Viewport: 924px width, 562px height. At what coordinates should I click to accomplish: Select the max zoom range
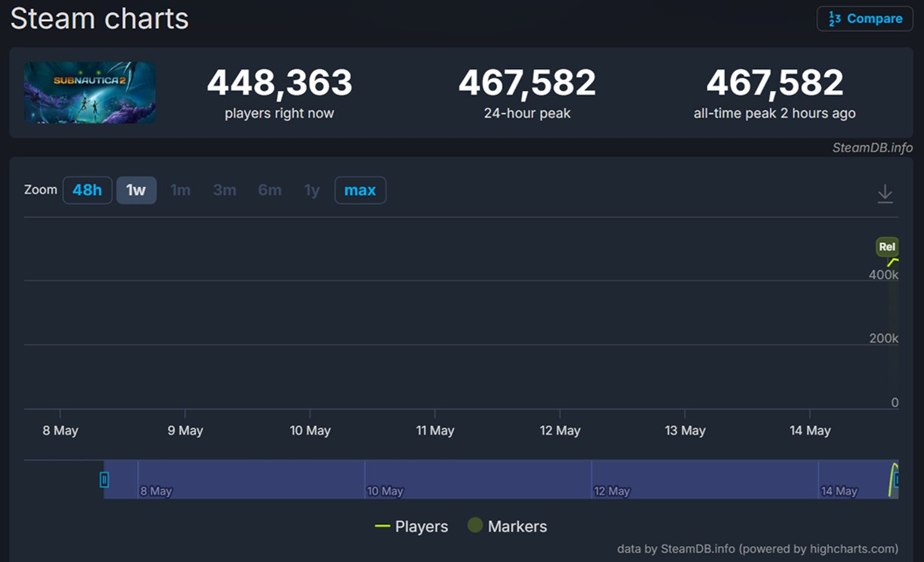[360, 190]
